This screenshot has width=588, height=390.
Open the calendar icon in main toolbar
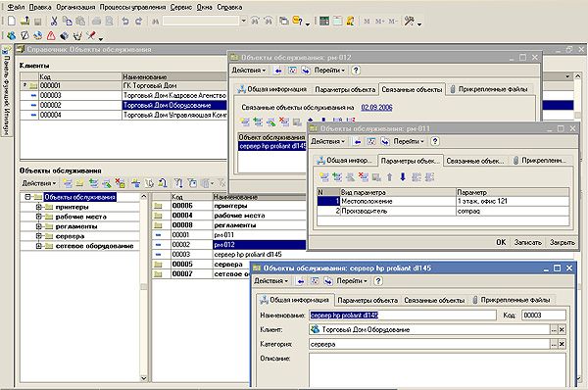point(337,21)
